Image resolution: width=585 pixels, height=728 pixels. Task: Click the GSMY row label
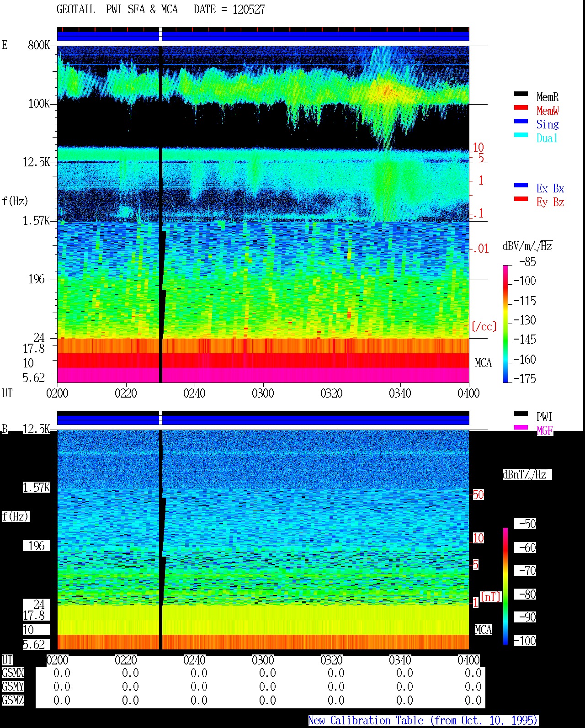click(x=13, y=686)
